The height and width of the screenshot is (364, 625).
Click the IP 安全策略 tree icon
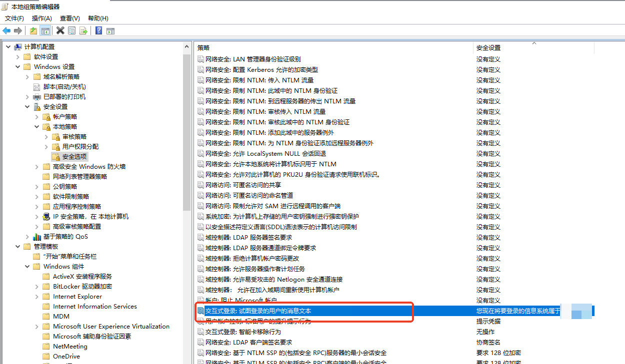point(46,216)
